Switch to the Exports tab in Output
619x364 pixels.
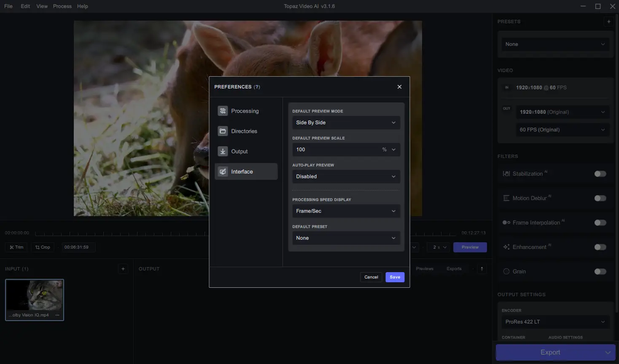click(x=454, y=269)
